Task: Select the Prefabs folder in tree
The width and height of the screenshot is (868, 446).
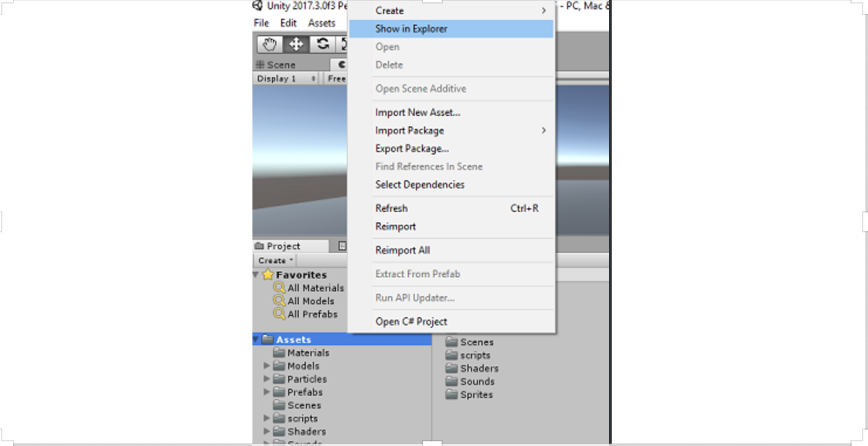Action: [x=305, y=392]
